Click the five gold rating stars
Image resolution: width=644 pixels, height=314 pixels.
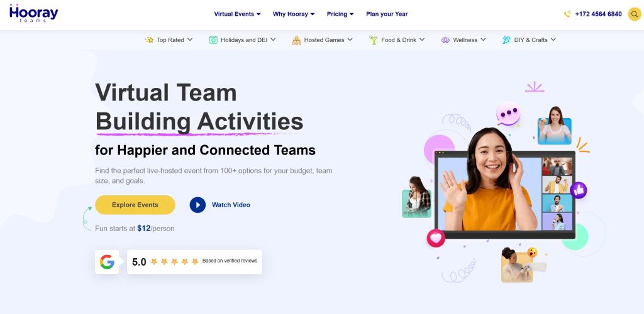click(x=175, y=261)
